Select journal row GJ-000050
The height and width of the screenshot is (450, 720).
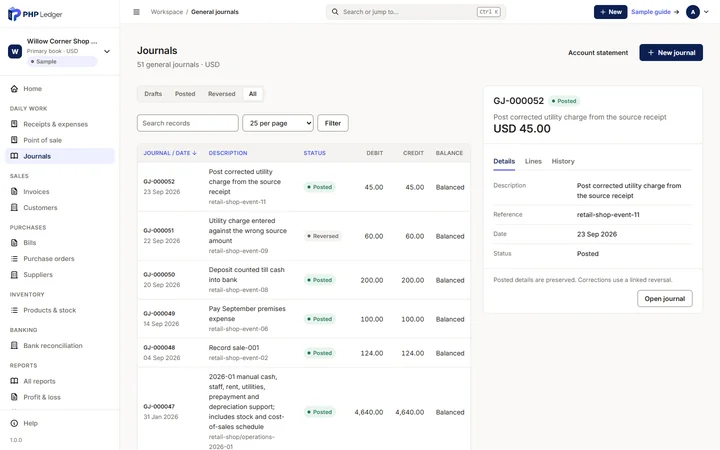(x=304, y=280)
